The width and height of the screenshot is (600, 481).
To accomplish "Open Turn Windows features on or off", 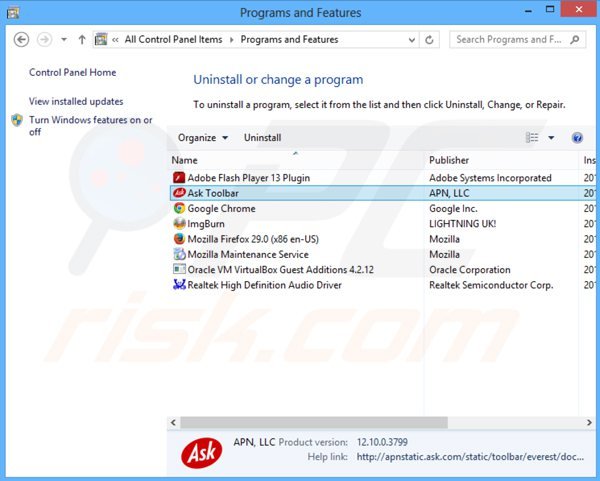I will pos(91,126).
